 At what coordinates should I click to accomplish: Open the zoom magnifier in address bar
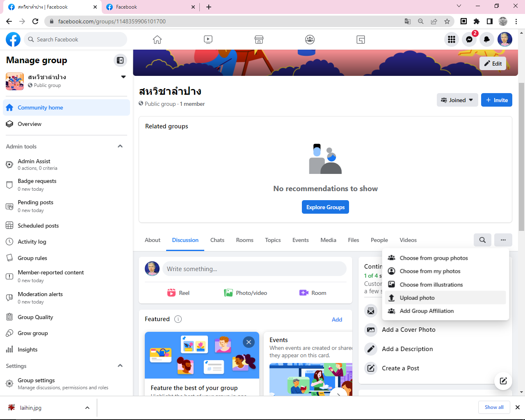(x=421, y=21)
